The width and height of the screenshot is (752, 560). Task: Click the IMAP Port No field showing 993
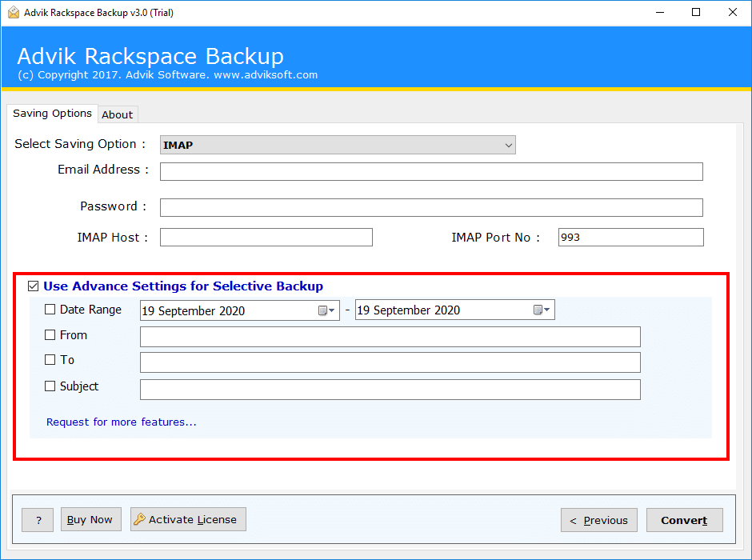coord(630,238)
